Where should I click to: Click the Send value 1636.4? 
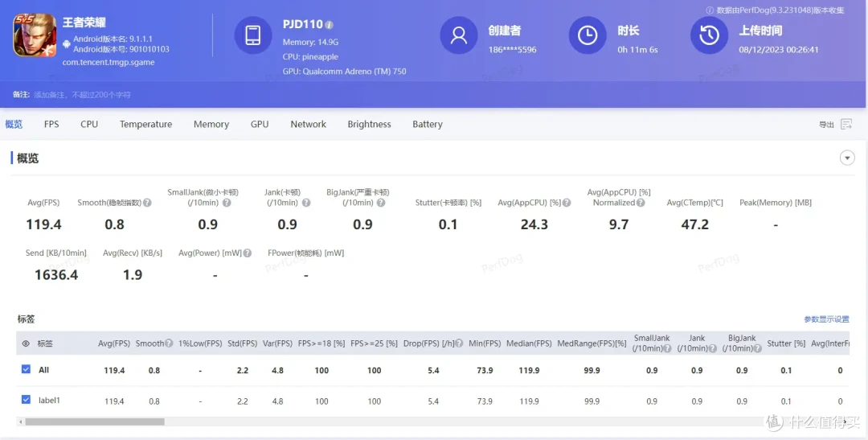click(56, 275)
